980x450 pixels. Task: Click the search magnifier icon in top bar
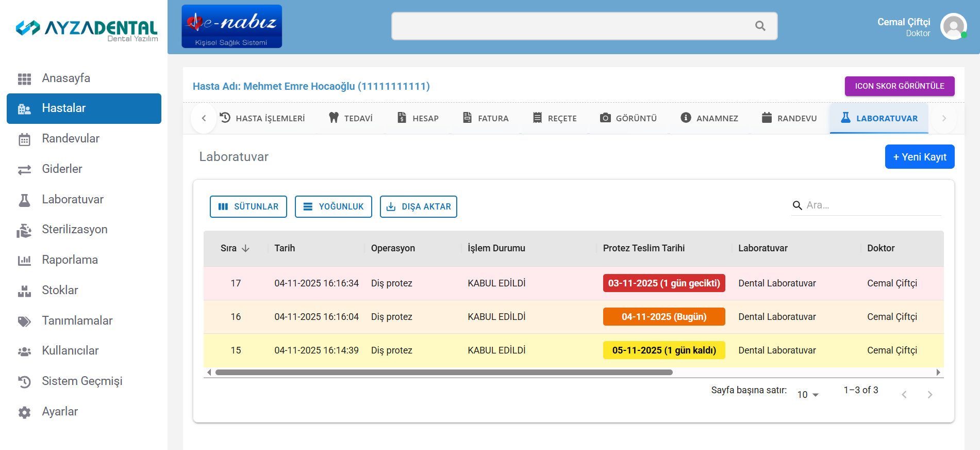(x=760, y=26)
